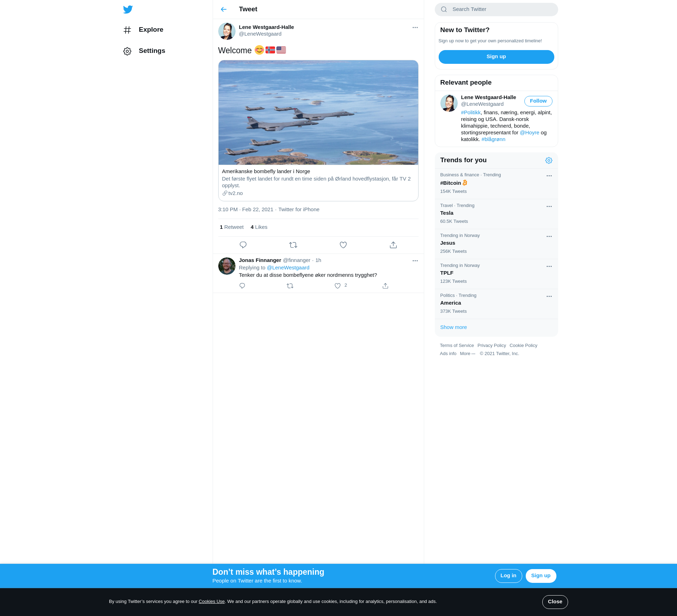This screenshot has width=677, height=616.
Task: Open more options for Tesla trend
Action: click(549, 206)
